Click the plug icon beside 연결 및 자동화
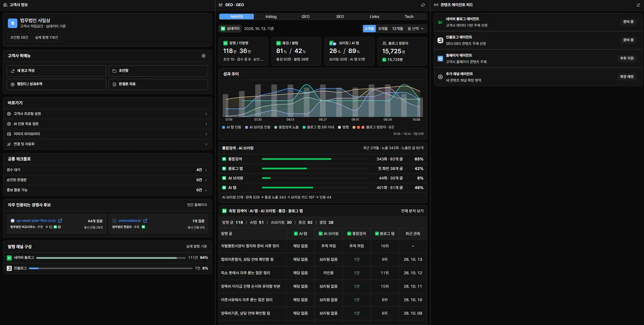Image resolution: width=644 pixels, height=325 pixels. coord(9,144)
